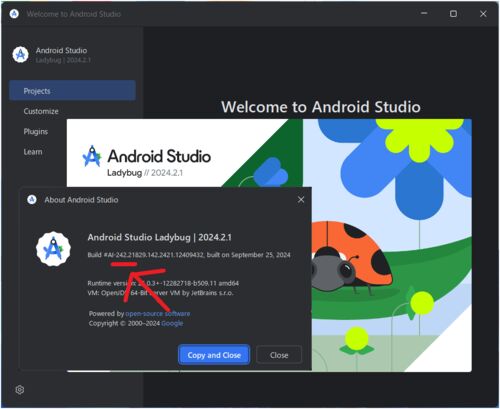The width and height of the screenshot is (500, 409).
Task: Open the Customize section
Action: pos(41,111)
